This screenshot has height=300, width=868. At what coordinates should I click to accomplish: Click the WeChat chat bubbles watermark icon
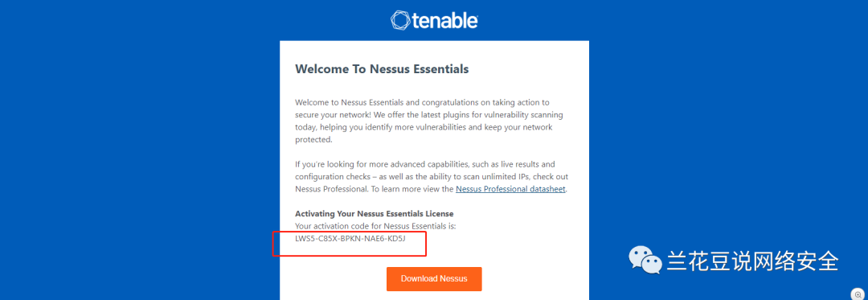(645, 260)
